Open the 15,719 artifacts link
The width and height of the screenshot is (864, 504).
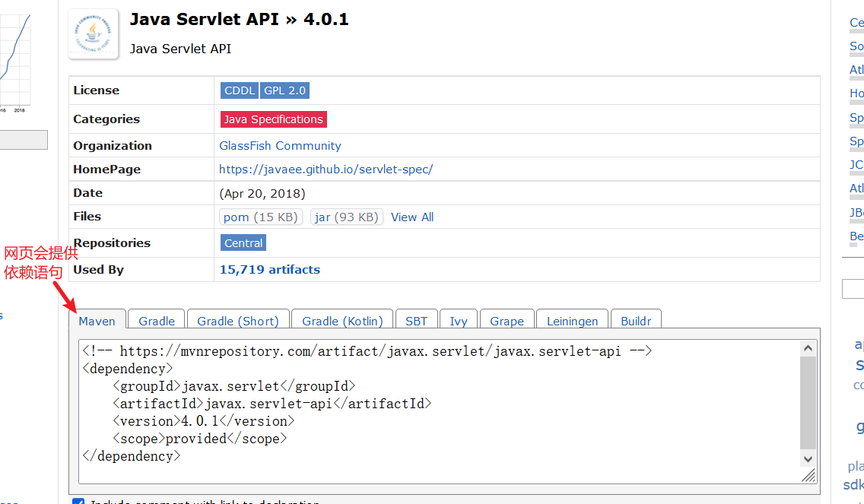click(269, 269)
